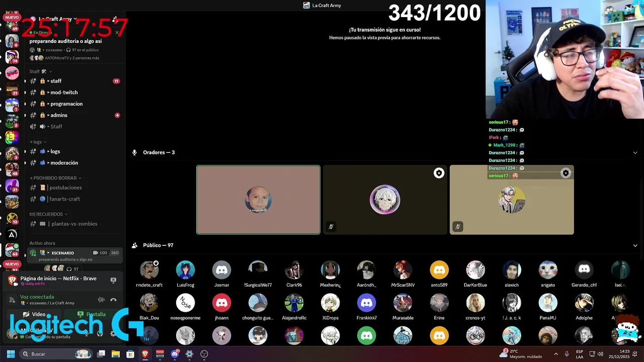Image resolution: width=644 pixels, height=362 pixels.
Task: Open the logs channel
Action: 74,151
